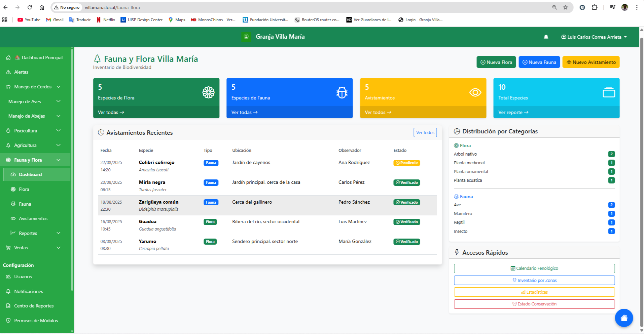Click Ver todas on the Especies de Flora card
This screenshot has width=644, height=334.
[111, 112]
